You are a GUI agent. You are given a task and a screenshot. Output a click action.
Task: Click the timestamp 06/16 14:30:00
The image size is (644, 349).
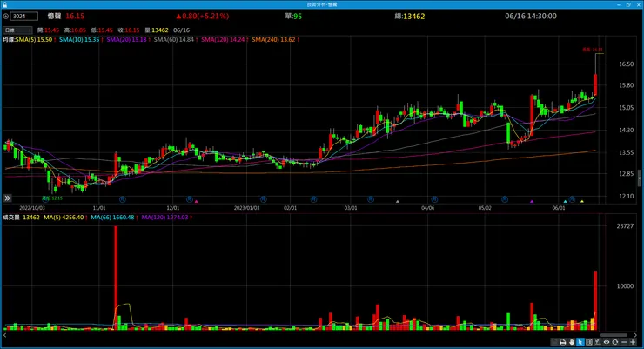[531, 16]
